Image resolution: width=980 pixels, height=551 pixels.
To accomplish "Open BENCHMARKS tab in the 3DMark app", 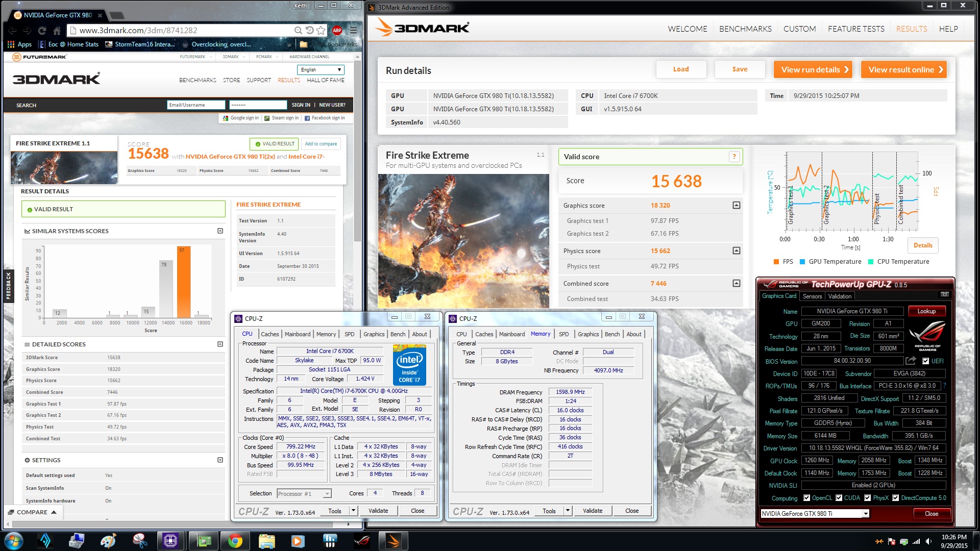I will click(x=745, y=29).
